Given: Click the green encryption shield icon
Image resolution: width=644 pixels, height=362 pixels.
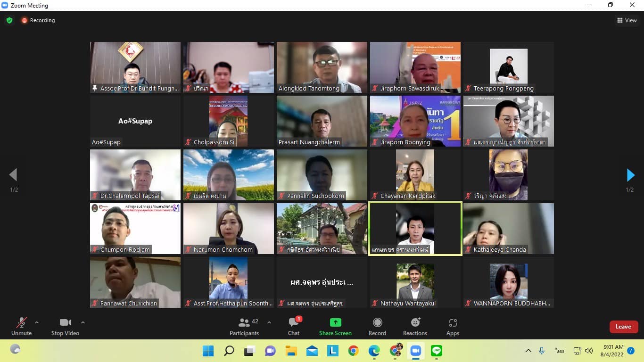Looking at the screenshot, I should (x=9, y=20).
